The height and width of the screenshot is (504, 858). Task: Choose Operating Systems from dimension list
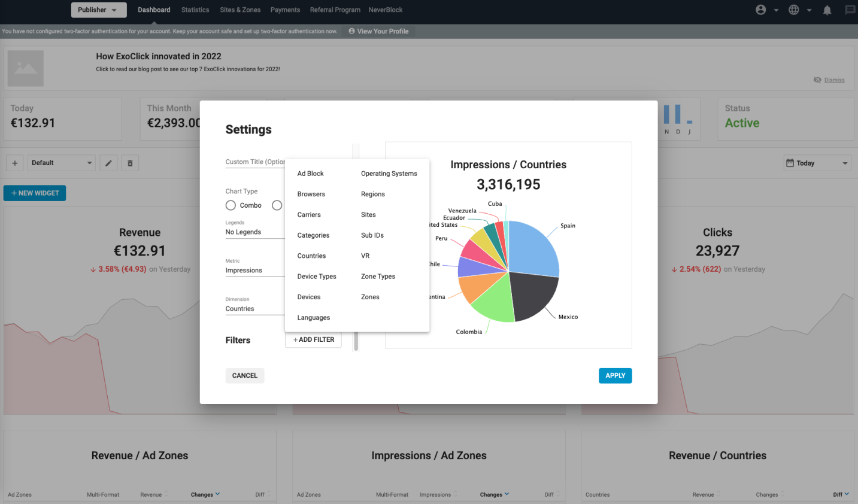click(389, 174)
